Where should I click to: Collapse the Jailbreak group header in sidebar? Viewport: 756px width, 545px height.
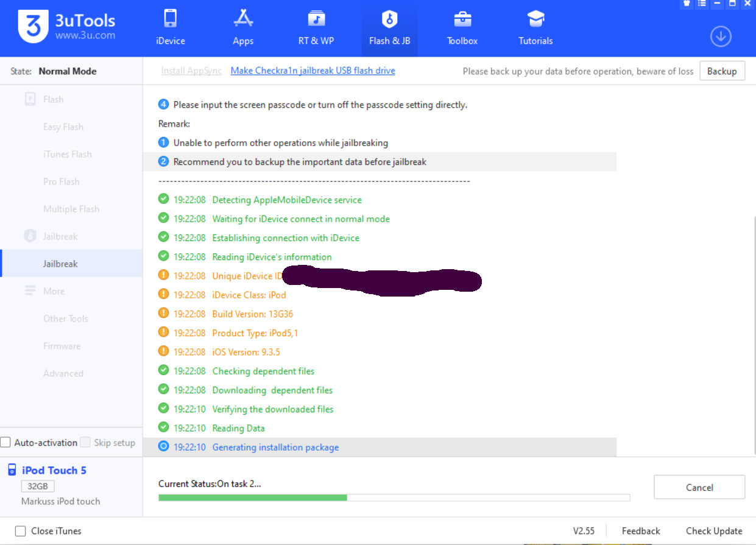point(60,236)
